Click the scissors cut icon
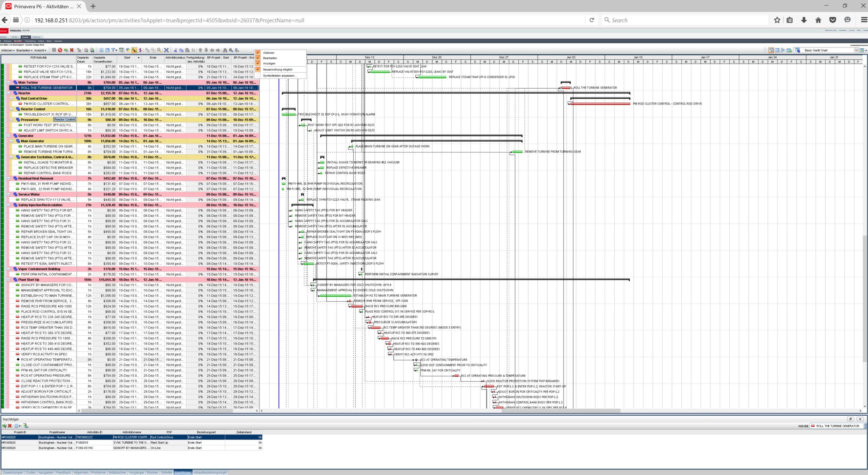This screenshot has width=868, height=475. click(176, 50)
